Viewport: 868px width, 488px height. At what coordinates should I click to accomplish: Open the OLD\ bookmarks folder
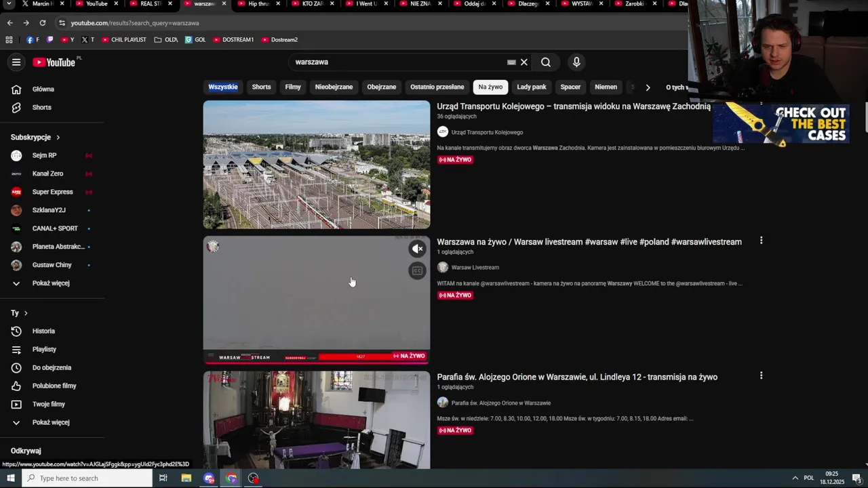pos(166,40)
